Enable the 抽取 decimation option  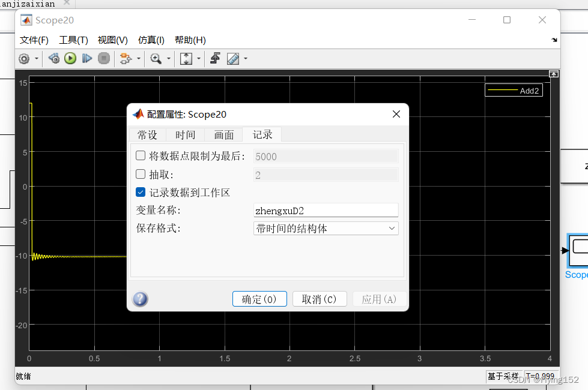tap(141, 175)
